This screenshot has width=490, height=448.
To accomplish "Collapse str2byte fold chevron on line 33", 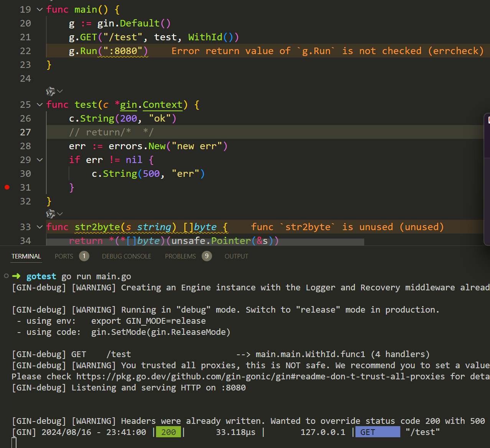I will [39, 227].
